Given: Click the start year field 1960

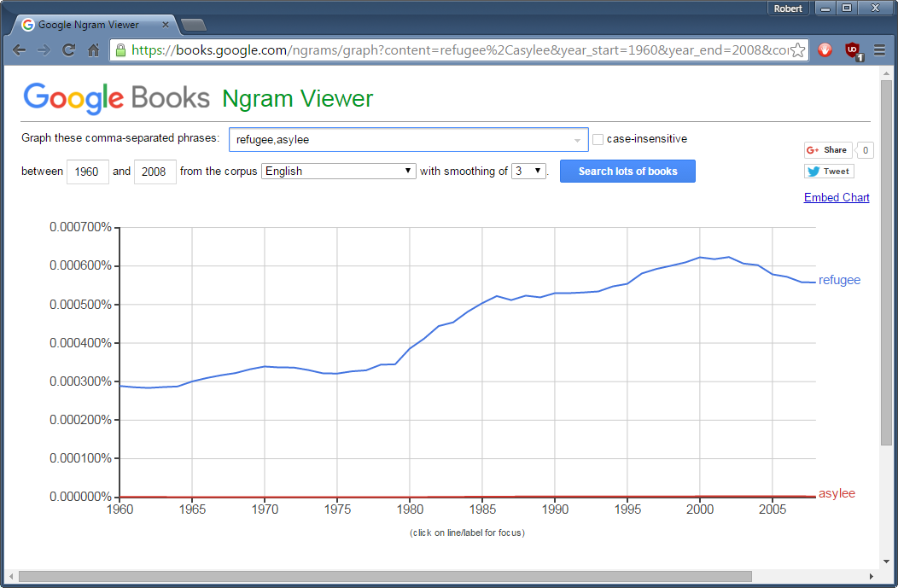Looking at the screenshot, I should tap(88, 172).
